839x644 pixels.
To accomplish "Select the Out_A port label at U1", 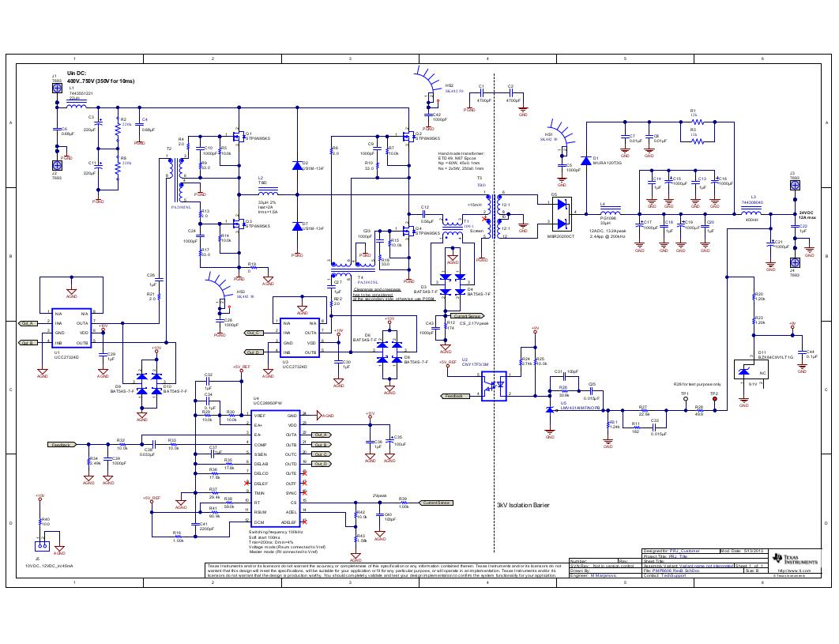I will click(x=28, y=323).
